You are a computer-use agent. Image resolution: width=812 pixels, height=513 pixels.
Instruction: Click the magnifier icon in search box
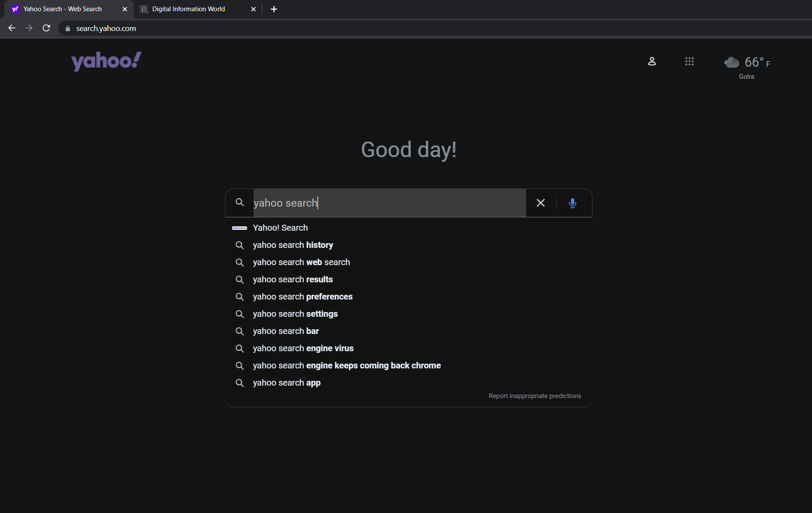click(x=239, y=202)
